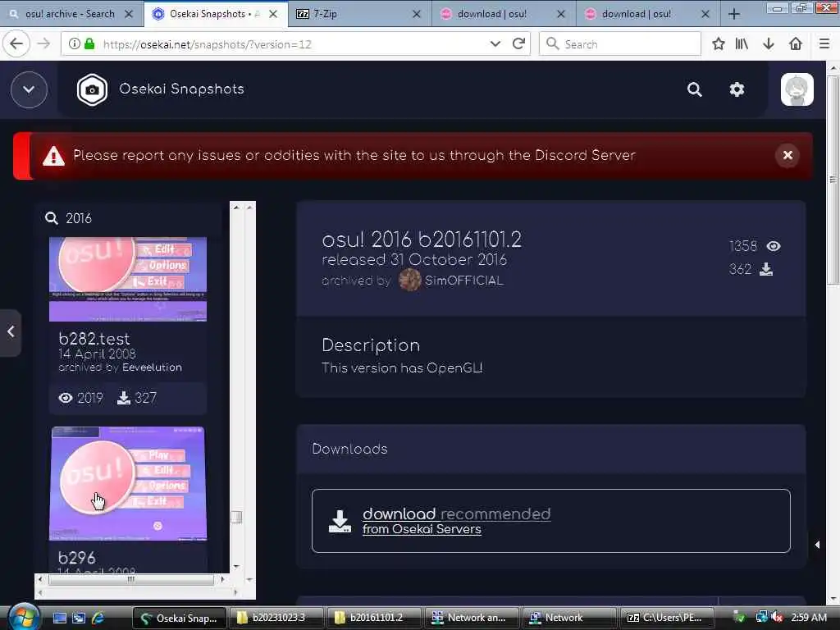
Task: Click the warning triangle icon in the banner
Action: pos(53,156)
